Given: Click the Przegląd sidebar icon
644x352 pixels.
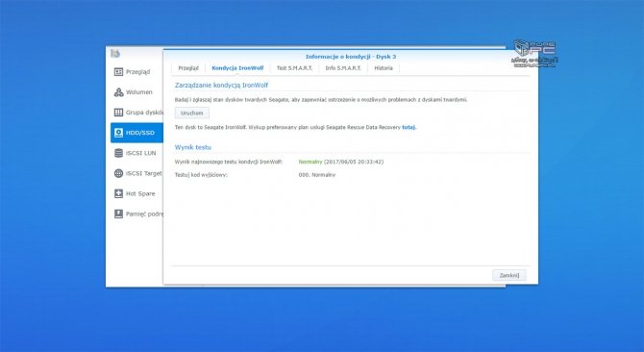Looking at the screenshot, I should tap(118, 72).
